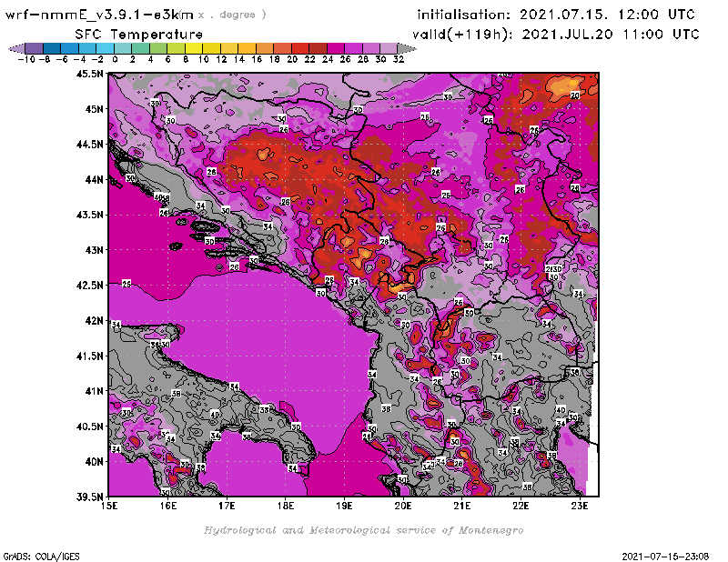This screenshot has width=728, height=562.
Task: Select the yellow 8 to 10 legend swatch
Action: coord(194,48)
